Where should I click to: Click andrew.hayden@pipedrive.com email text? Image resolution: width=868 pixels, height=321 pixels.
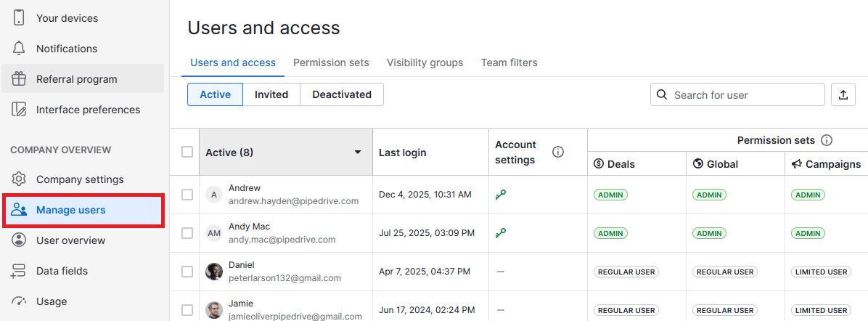pos(293,200)
